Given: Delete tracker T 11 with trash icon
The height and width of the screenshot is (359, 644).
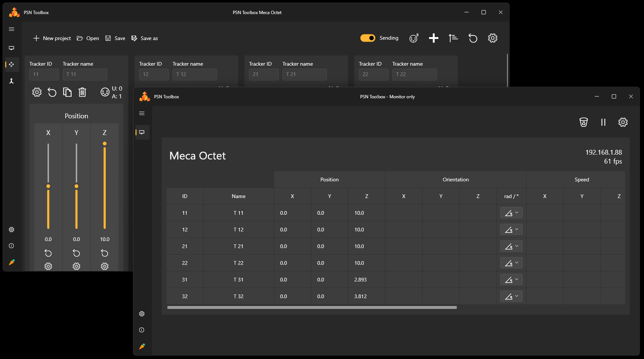Looking at the screenshot, I should pyautogui.click(x=82, y=92).
